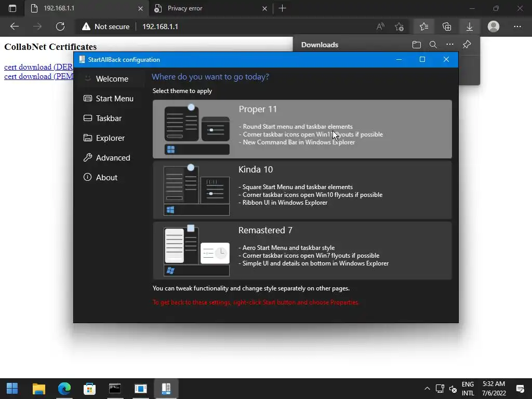Image resolution: width=532 pixels, height=399 pixels.
Task: Open File Explorer from taskbar
Action: tap(38, 389)
